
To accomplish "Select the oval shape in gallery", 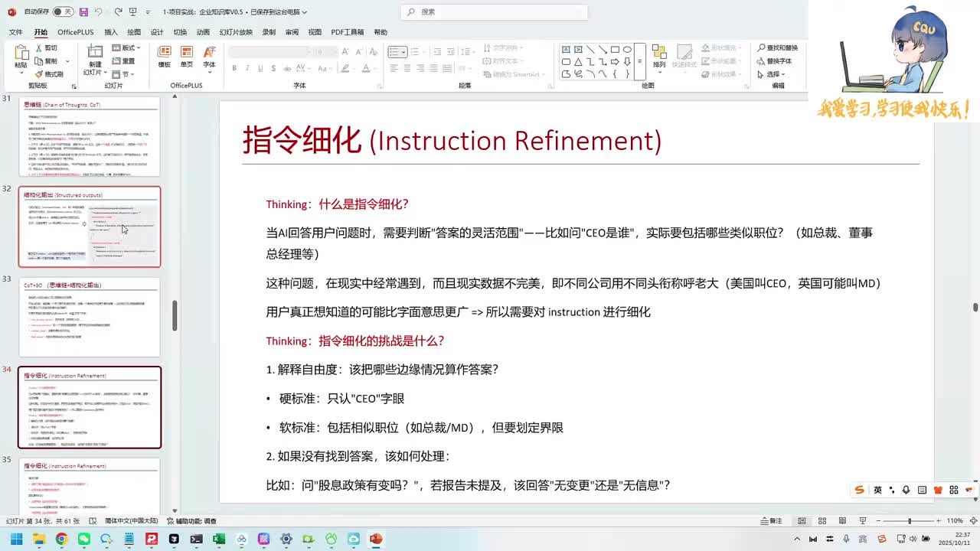I will (627, 49).
